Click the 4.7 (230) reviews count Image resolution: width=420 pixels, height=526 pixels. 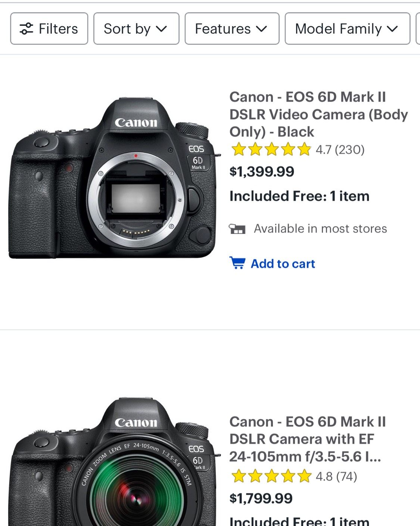[340, 150]
